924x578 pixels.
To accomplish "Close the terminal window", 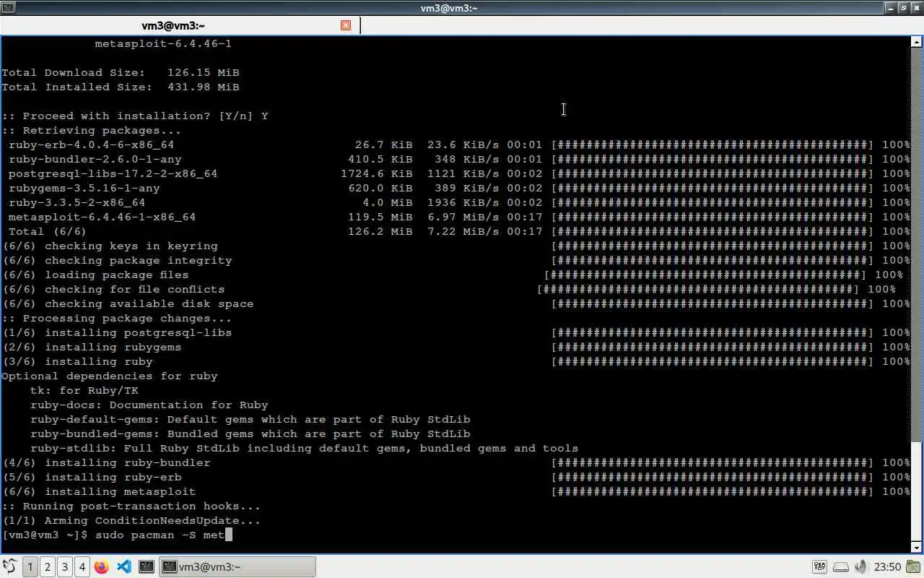I will [917, 8].
